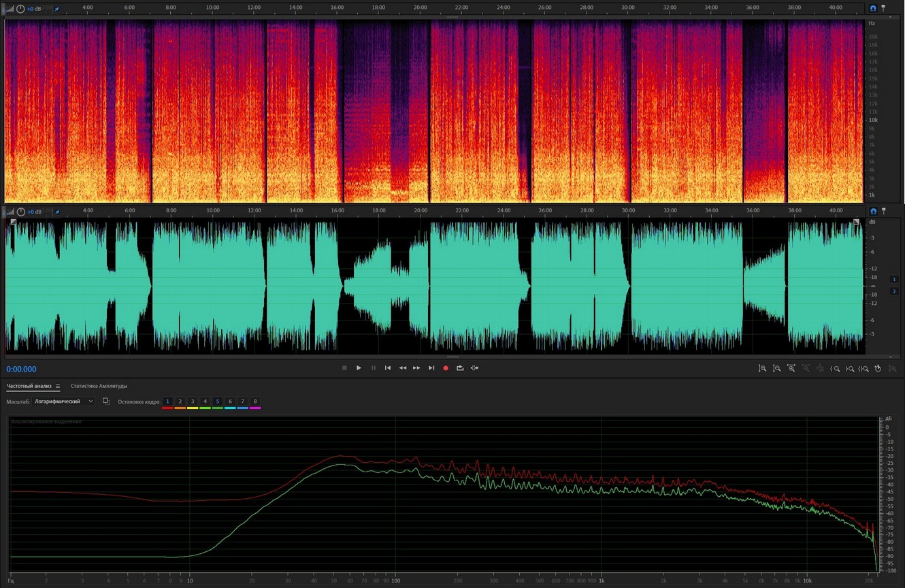
Task: Click the Zoom Out amplitude icon
Action: click(776, 368)
